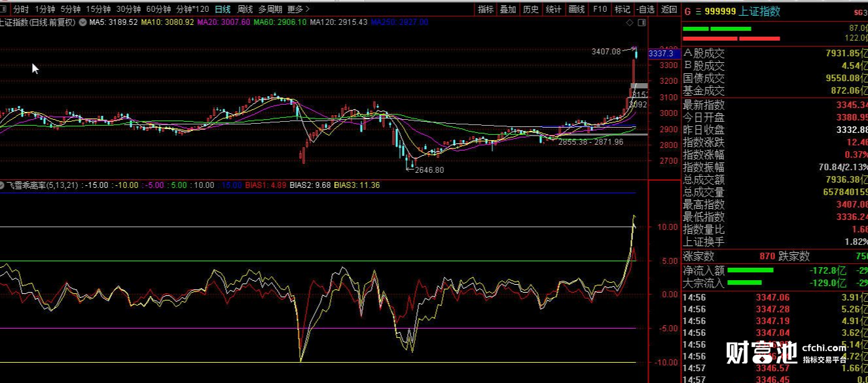This screenshot has height=383, width=868.
Task: Toggle the side panel icon beside the diamond
Action: tap(642, 22)
